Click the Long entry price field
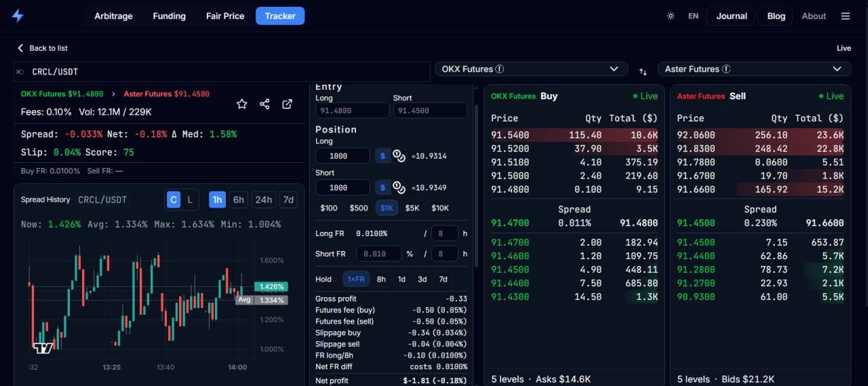Screen dimensions: 868x386 click(352, 111)
